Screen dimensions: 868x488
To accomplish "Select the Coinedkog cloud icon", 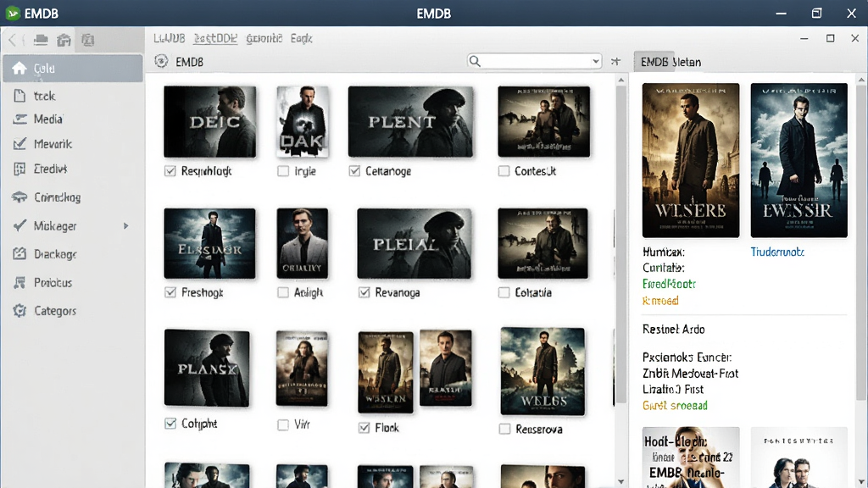I will tap(19, 197).
